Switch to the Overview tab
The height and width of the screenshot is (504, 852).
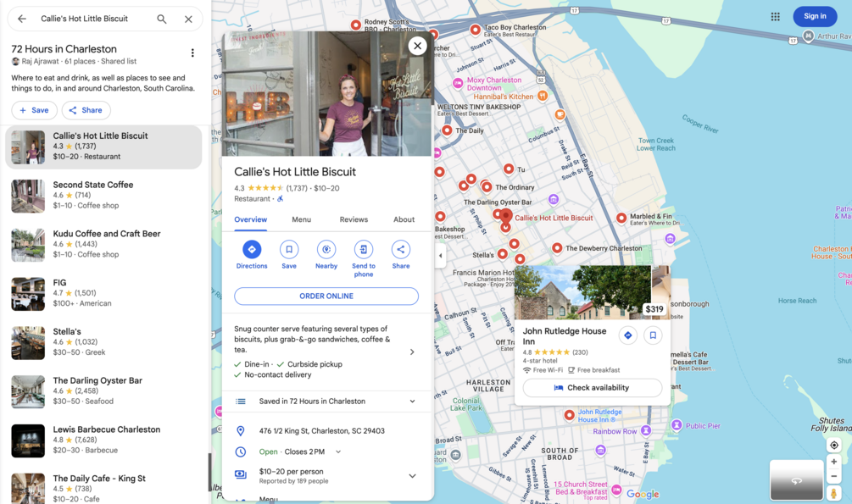tap(250, 219)
